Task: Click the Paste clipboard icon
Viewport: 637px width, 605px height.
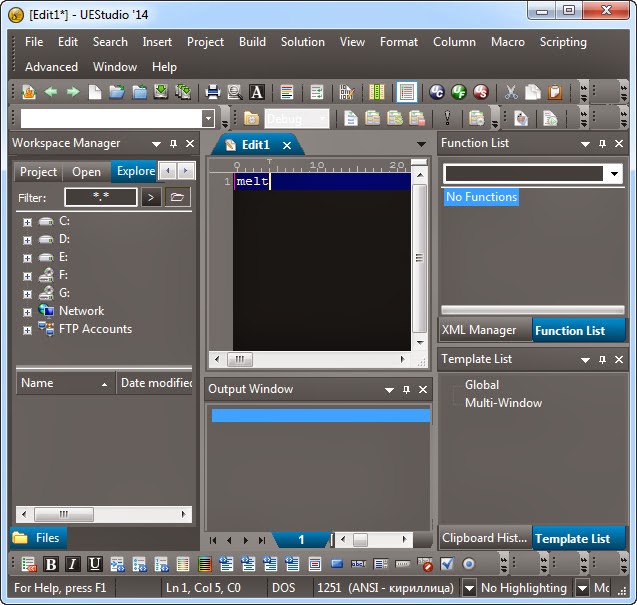Action: click(555, 92)
